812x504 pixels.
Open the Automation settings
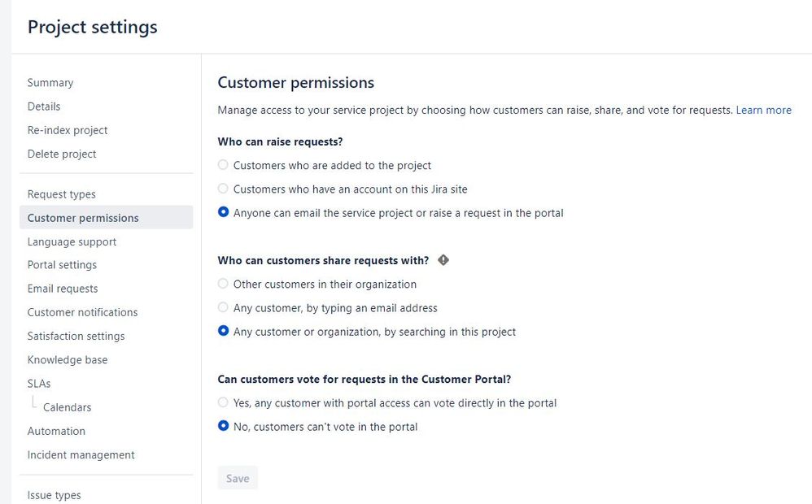[56, 431]
